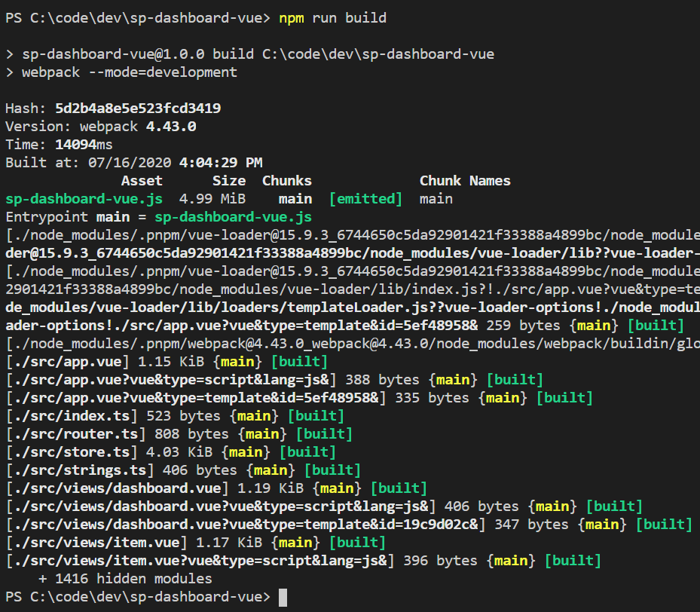Viewport: 700px width, 612px height.
Task: Click the [./src/router.ts] module line
Action: pyautogui.click(x=179, y=434)
